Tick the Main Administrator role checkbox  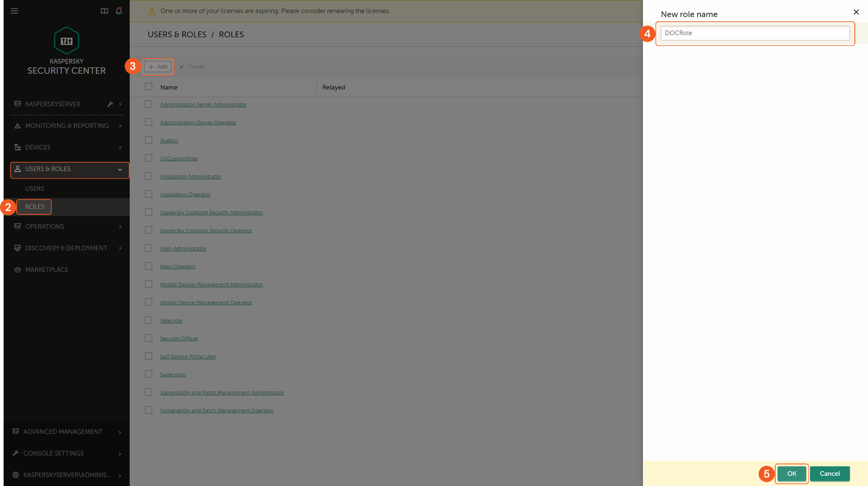tap(148, 248)
